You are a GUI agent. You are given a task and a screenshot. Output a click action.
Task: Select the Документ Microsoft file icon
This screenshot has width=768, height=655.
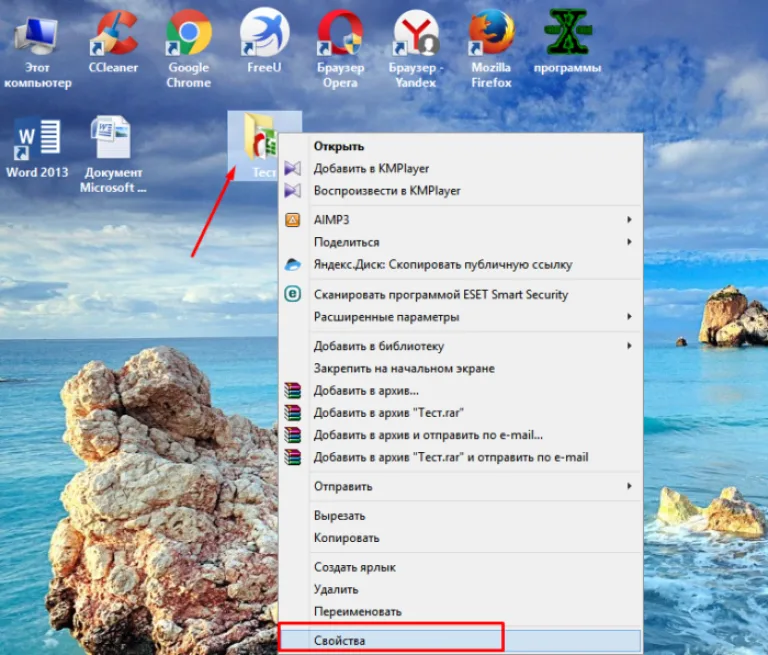(x=113, y=154)
